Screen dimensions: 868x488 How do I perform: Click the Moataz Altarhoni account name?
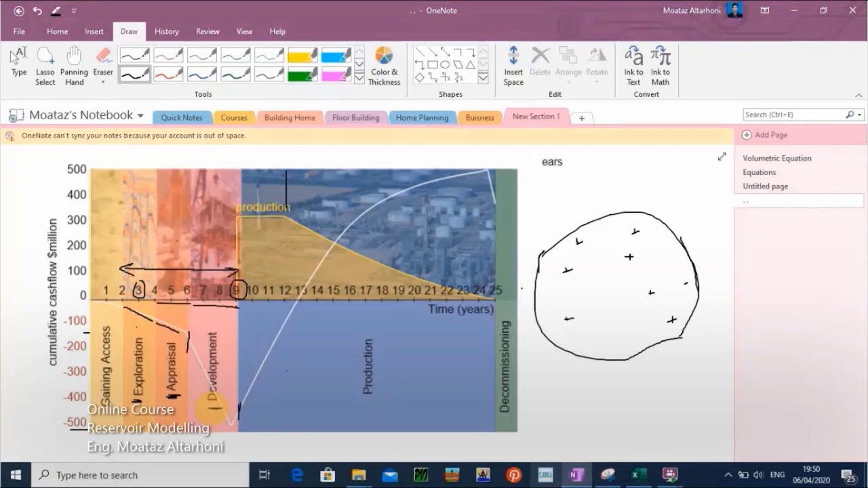coord(692,10)
